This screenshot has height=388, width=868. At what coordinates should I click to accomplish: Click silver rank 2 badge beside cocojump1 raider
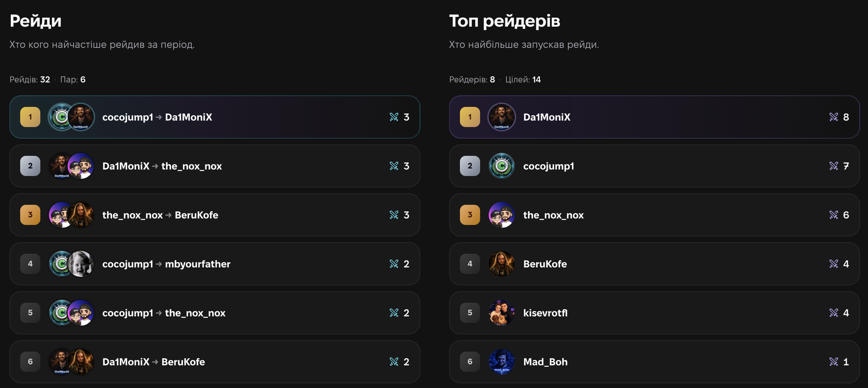[470, 166]
